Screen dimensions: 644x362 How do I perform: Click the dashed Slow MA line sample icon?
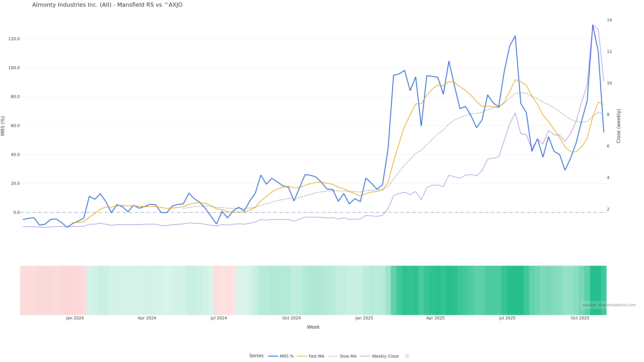pos(333,356)
